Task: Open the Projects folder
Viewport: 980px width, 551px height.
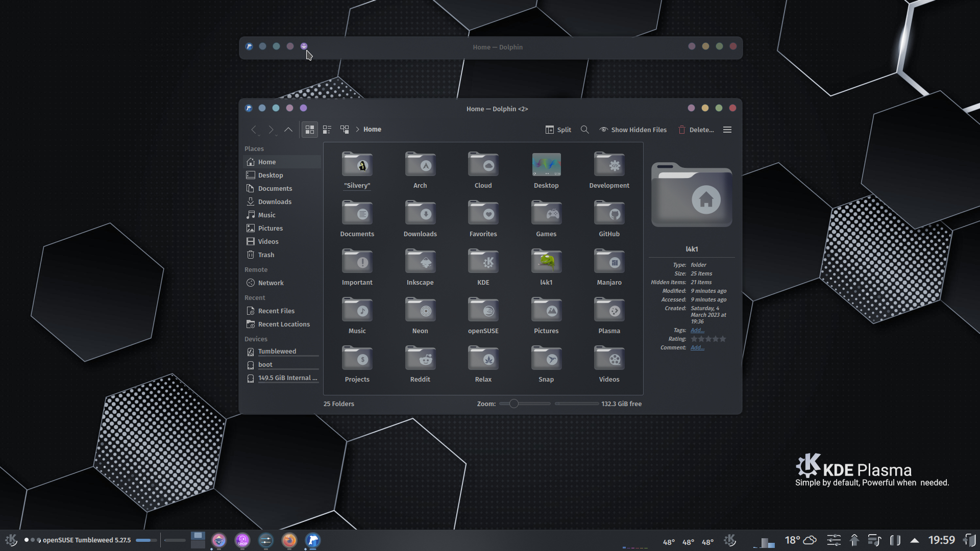Action: pyautogui.click(x=357, y=364)
